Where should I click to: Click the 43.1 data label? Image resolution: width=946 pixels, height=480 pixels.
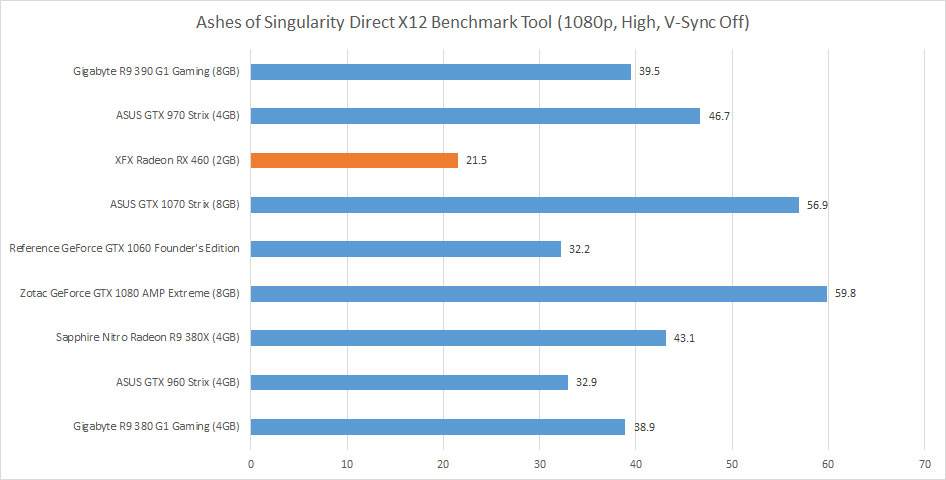[684, 338]
